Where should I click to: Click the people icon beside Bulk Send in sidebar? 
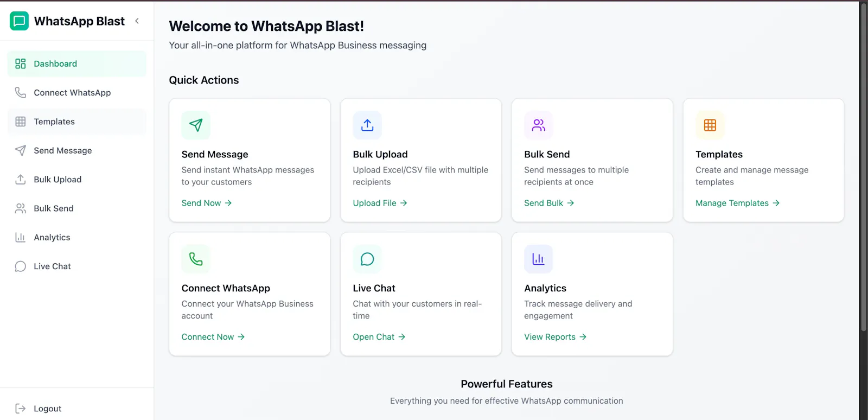click(x=21, y=208)
